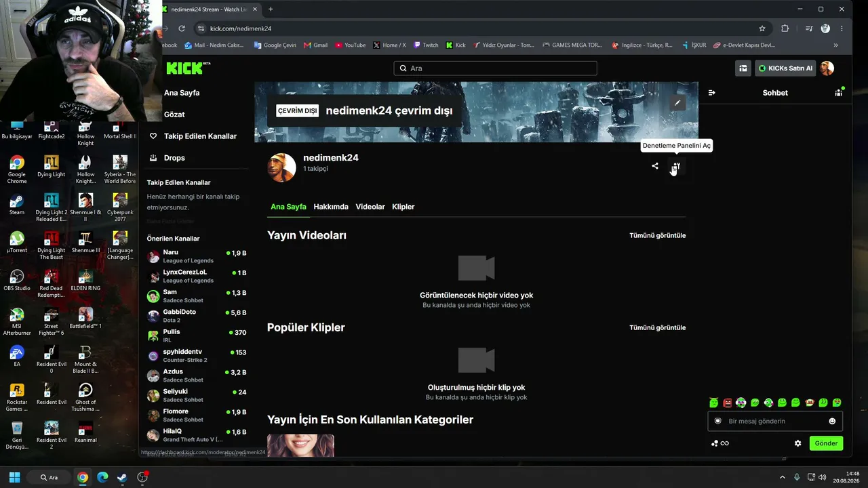
Task: Select the Ana Sayfa channel tab
Action: pos(288,207)
